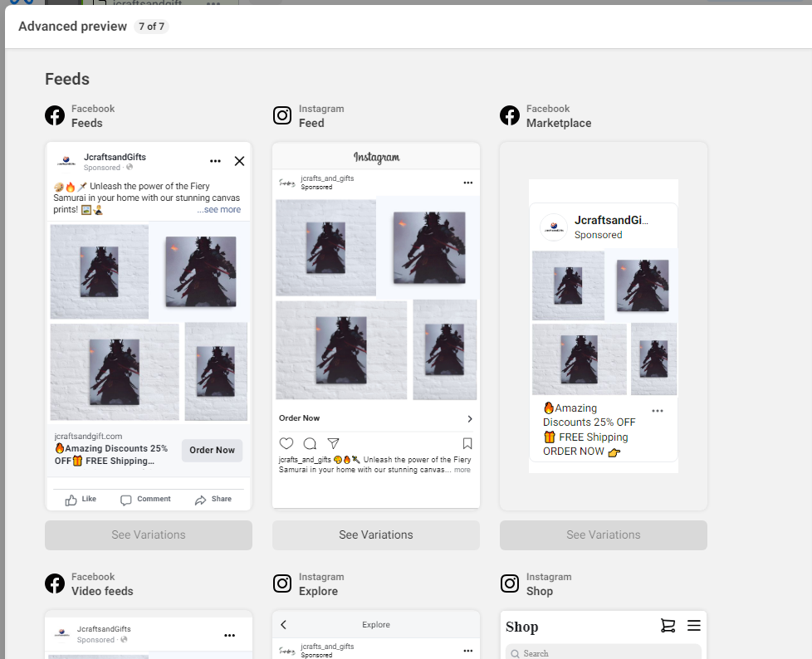Click JcraftsandGifts avatar in Facebook Feeds ad
812x659 pixels.
click(66, 161)
